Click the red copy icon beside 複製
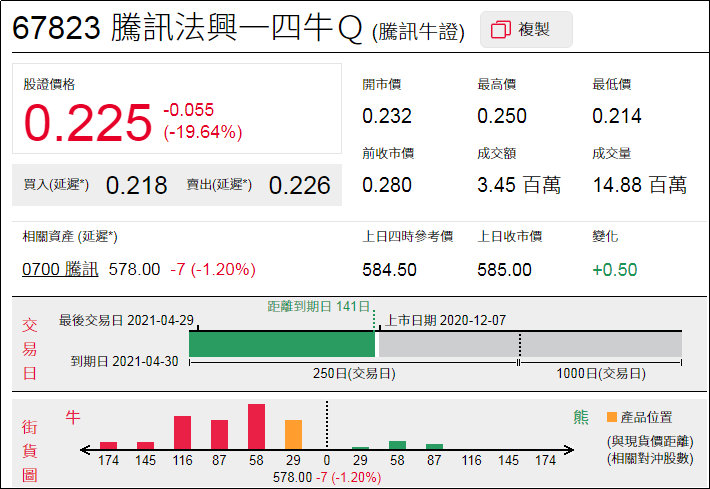The height and width of the screenshot is (489, 710). tap(501, 29)
